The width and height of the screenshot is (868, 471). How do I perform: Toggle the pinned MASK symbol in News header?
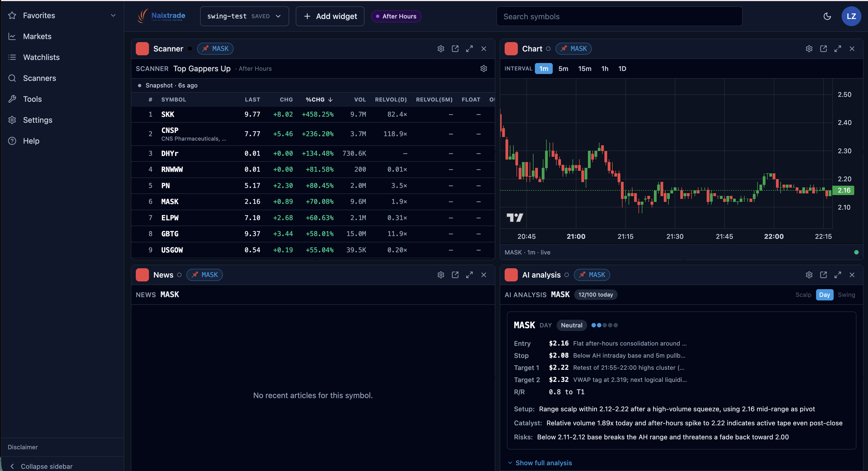click(x=204, y=275)
